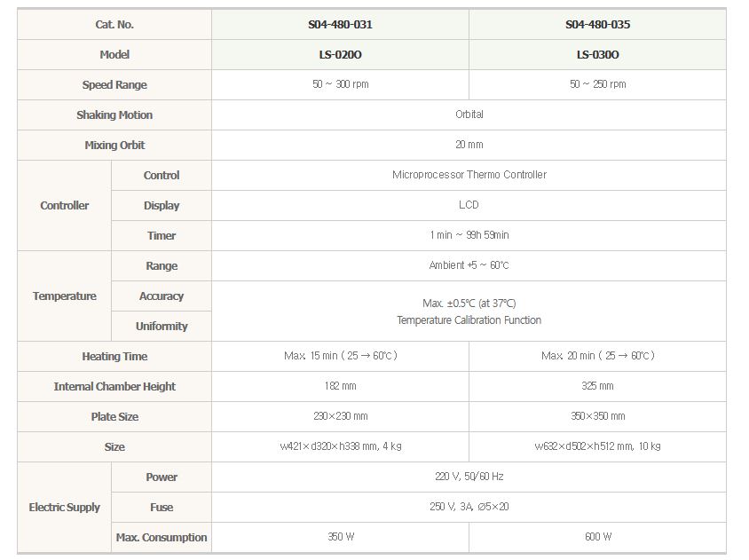Viewport: 749px width, 560px height.
Task: Click the 50 ~ 250 rpm value
Action: pyautogui.click(x=597, y=84)
